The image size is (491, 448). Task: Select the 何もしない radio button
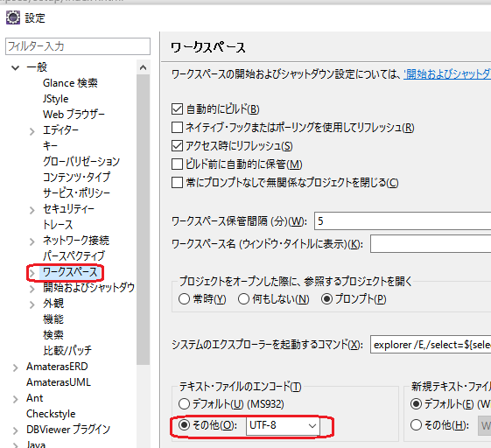pyautogui.click(x=243, y=299)
